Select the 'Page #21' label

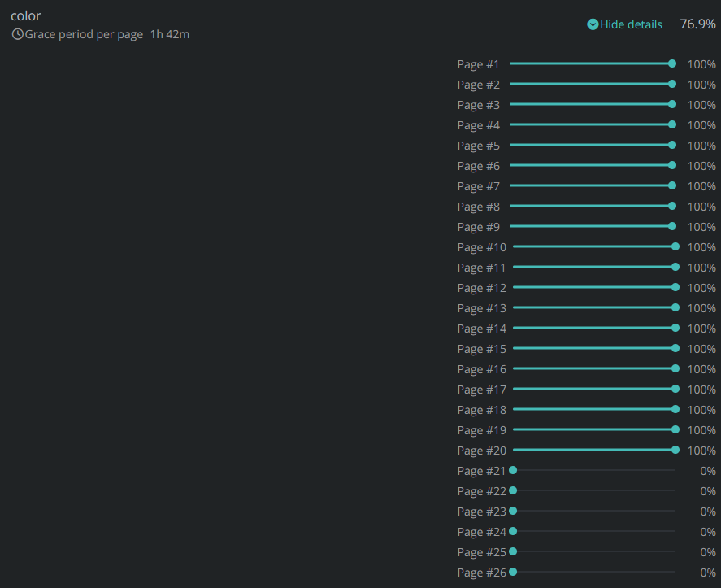[x=481, y=471]
